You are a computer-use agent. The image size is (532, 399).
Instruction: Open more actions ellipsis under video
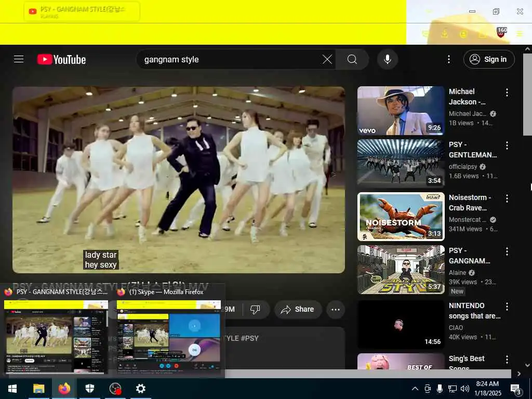pyautogui.click(x=336, y=310)
